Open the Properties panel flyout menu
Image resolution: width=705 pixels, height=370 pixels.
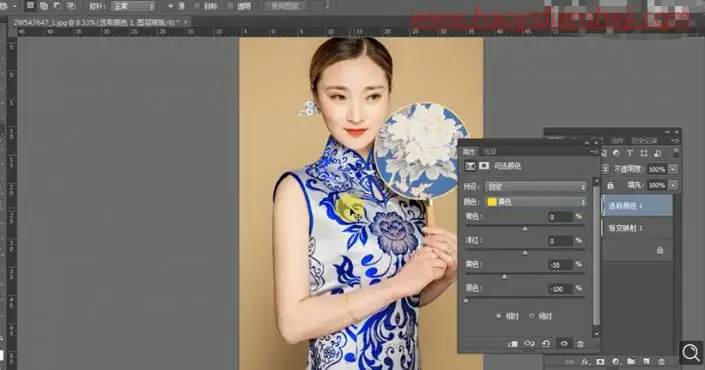coord(593,152)
